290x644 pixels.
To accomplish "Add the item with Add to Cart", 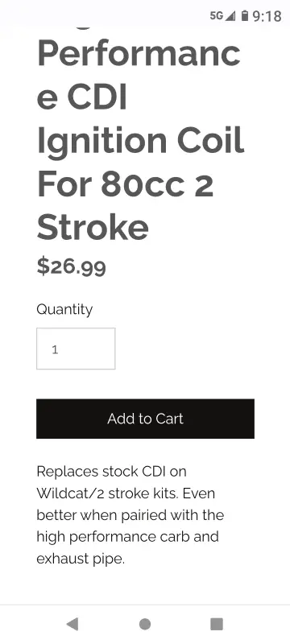I will [x=145, y=419].
